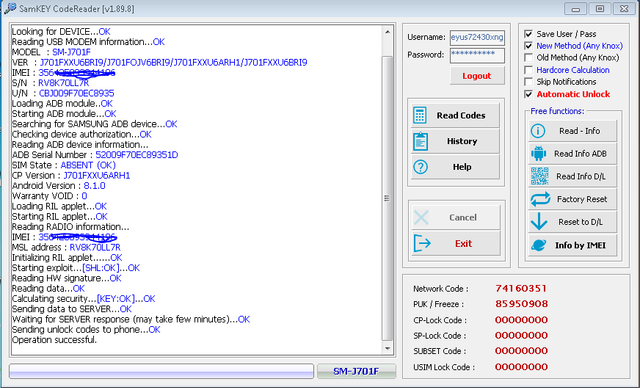This screenshot has height=388, width=640.
Task: Click CP Version J701FXXU6ARH1 in log
Action: 97,175
